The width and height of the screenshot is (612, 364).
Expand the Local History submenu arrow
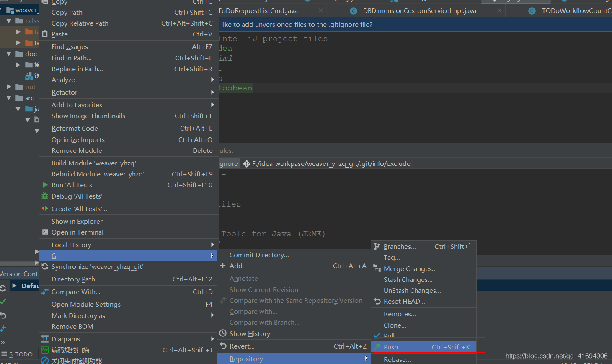click(212, 245)
